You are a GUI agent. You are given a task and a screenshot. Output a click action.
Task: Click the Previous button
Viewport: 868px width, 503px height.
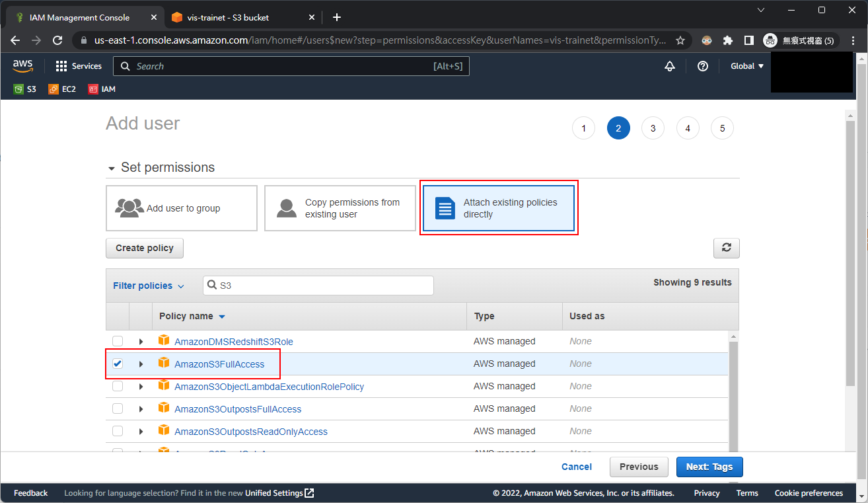click(639, 467)
